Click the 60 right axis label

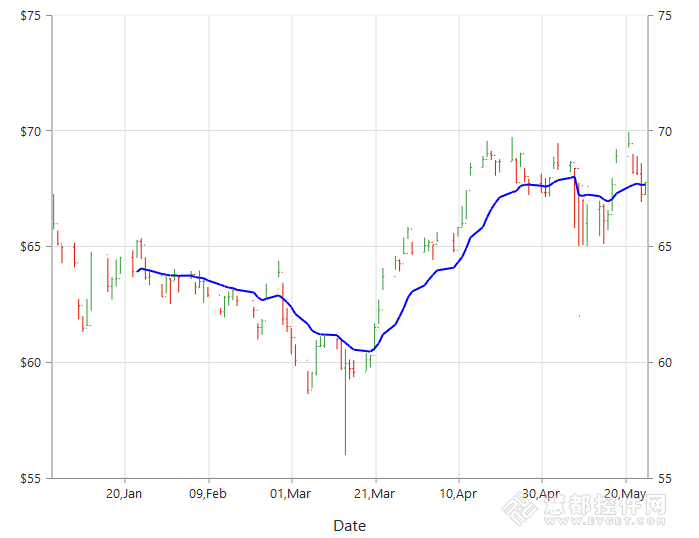[664, 362]
